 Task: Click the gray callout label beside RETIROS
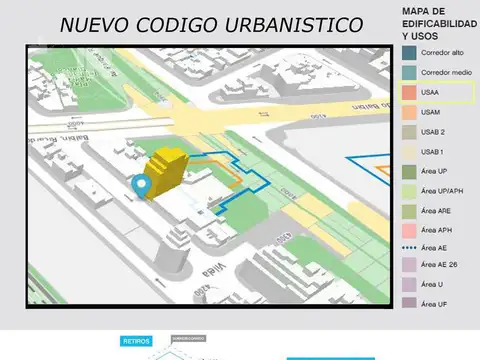click(188, 339)
